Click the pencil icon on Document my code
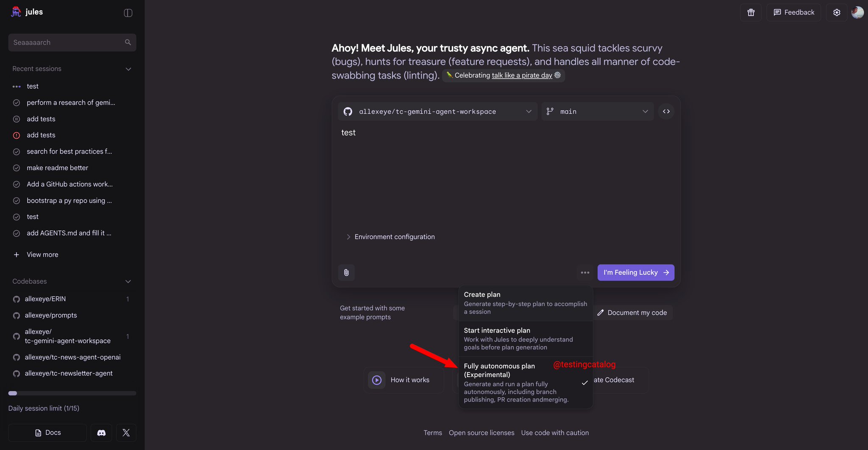The width and height of the screenshot is (868, 450). coord(600,313)
